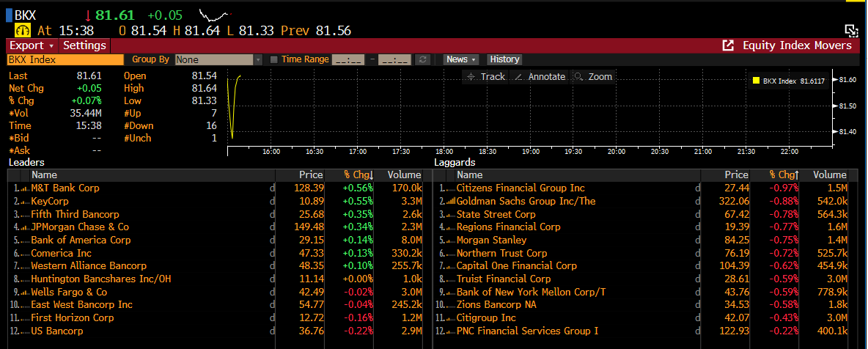Image resolution: width=868 pixels, height=349 pixels.
Task: Click the Time Range end time field
Action: (x=394, y=59)
